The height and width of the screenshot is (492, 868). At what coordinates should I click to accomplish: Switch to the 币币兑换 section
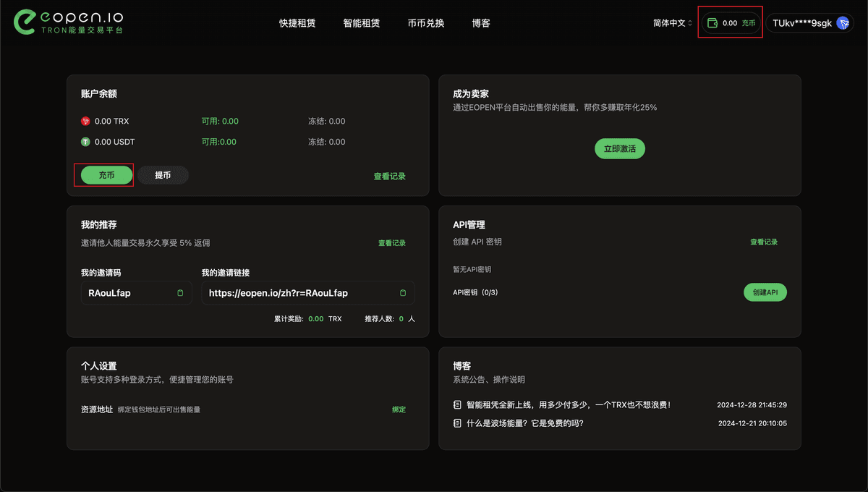click(x=426, y=23)
